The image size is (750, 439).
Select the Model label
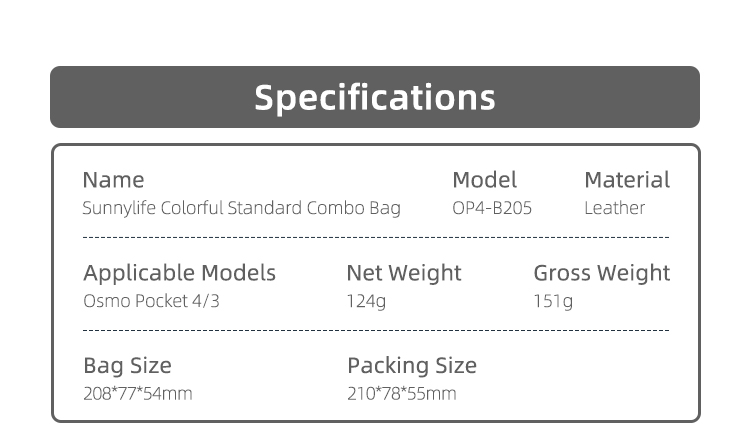pyautogui.click(x=484, y=180)
